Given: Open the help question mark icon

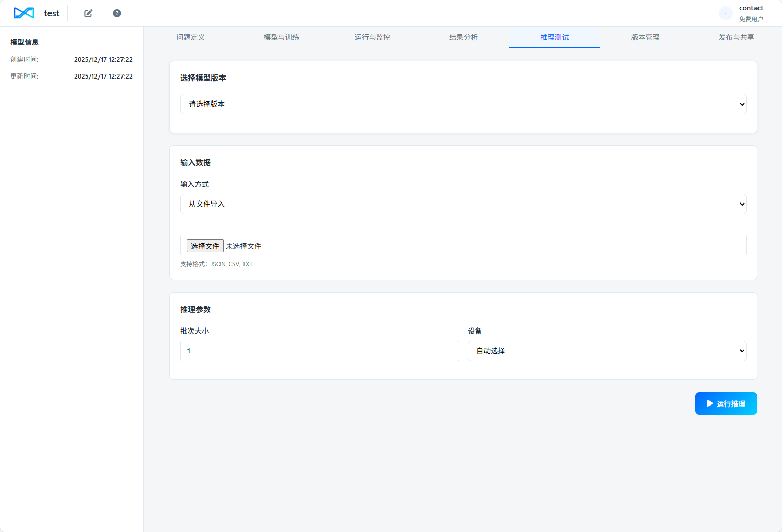Looking at the screenshot, I should pyautogui.click(x=117, y=13).
